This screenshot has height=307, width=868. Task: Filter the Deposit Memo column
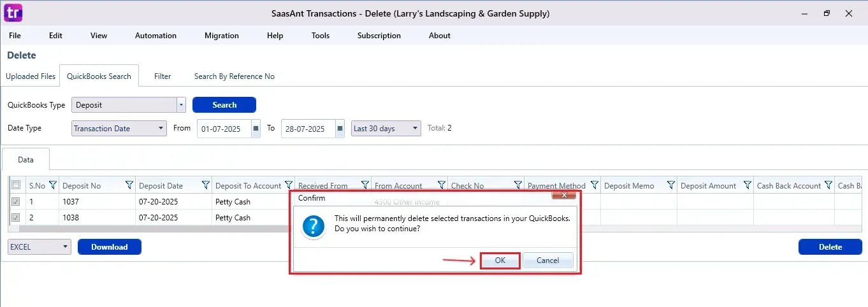tap(671, 185)
